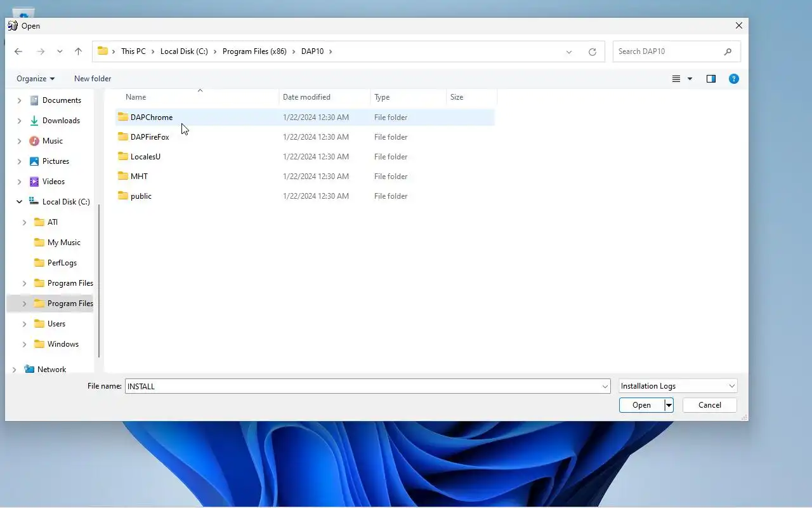
Task: Close the Open dialog
Action: 738,26
